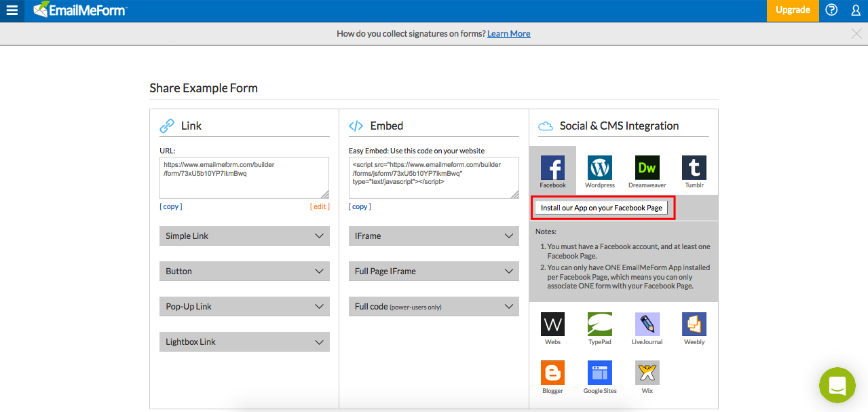Edit the form URL
The width and height of the screenshot is (868, 412).
[320, 206]
